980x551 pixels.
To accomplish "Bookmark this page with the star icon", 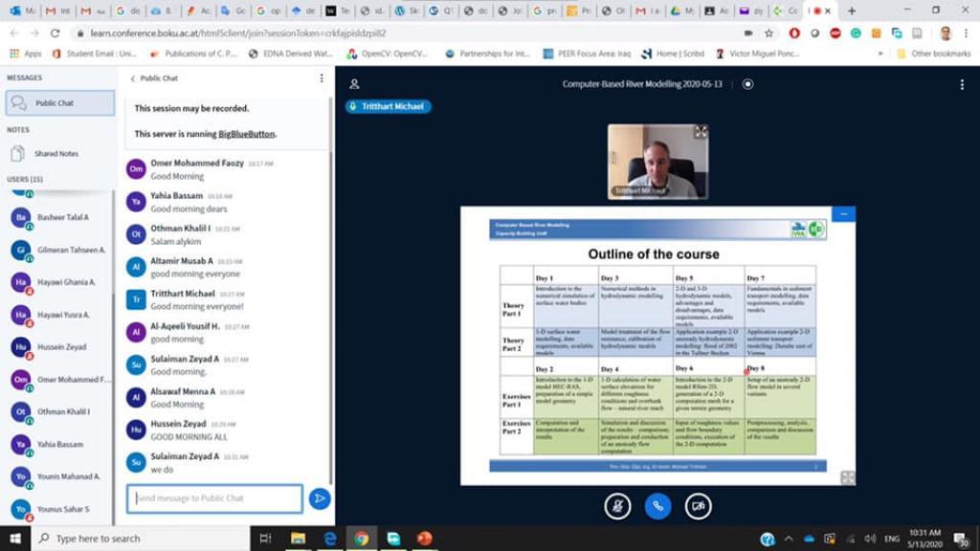I will tap(768, 33).
